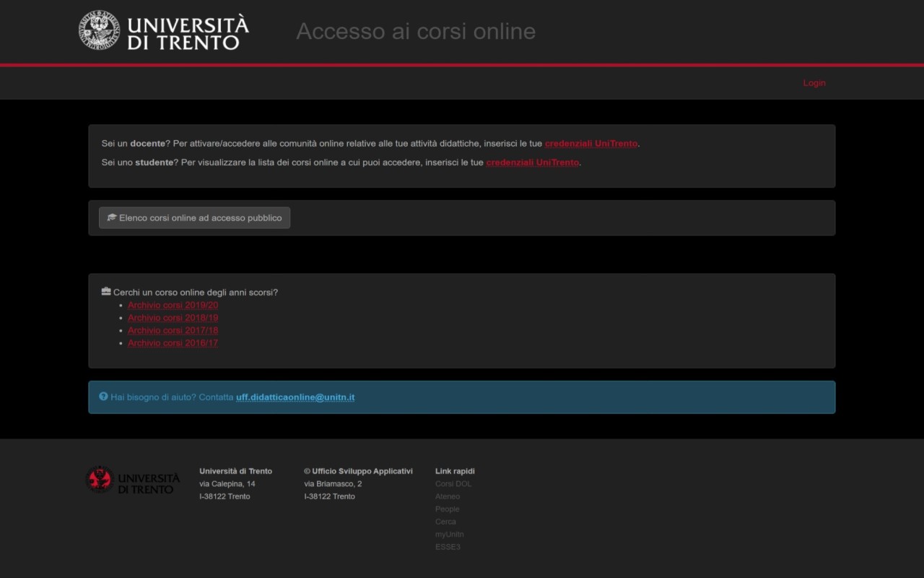
Task: Open 'Elenco corsi online ad accesso pubblico'
Action: coord(194,217)
